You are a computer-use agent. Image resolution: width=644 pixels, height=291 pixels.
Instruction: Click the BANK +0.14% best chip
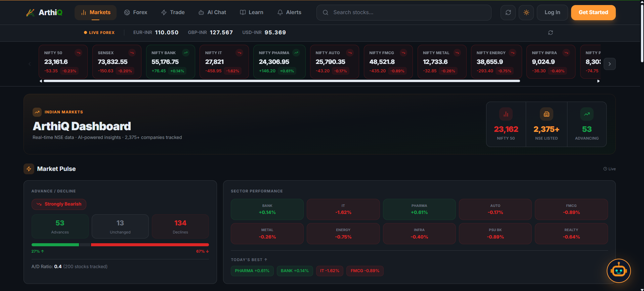(295, 271)
